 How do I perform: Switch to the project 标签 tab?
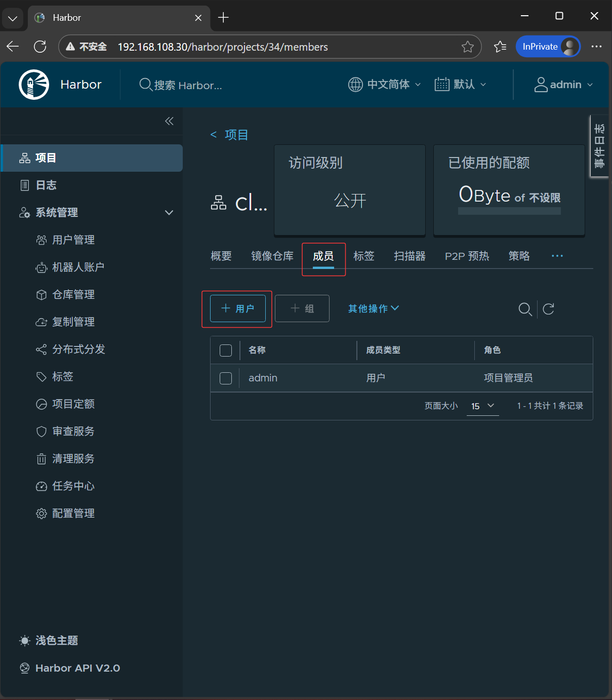364,256
